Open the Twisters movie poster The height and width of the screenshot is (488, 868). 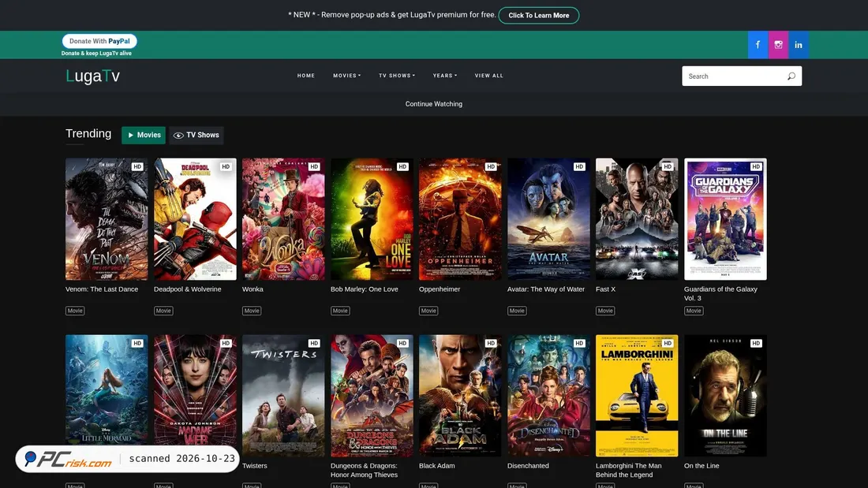(283, 396)
